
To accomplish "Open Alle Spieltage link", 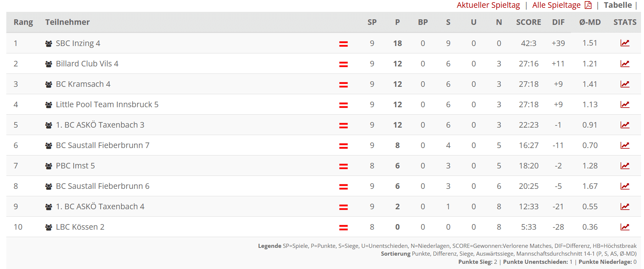I will pyautogui.click(x=556, y=5).
